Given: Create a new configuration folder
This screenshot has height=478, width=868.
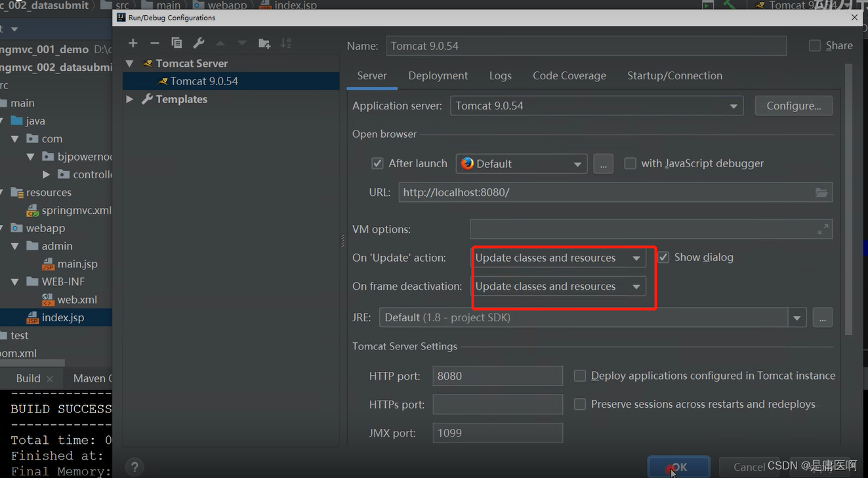Looking at the screenshot, I should point(264,43).
